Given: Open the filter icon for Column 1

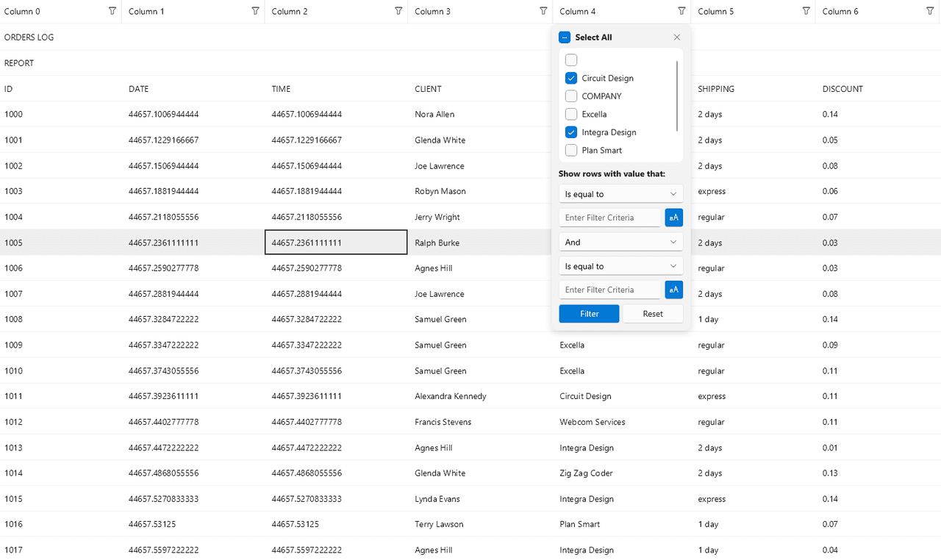Looking at the screenshot, I should coord(255,11).
